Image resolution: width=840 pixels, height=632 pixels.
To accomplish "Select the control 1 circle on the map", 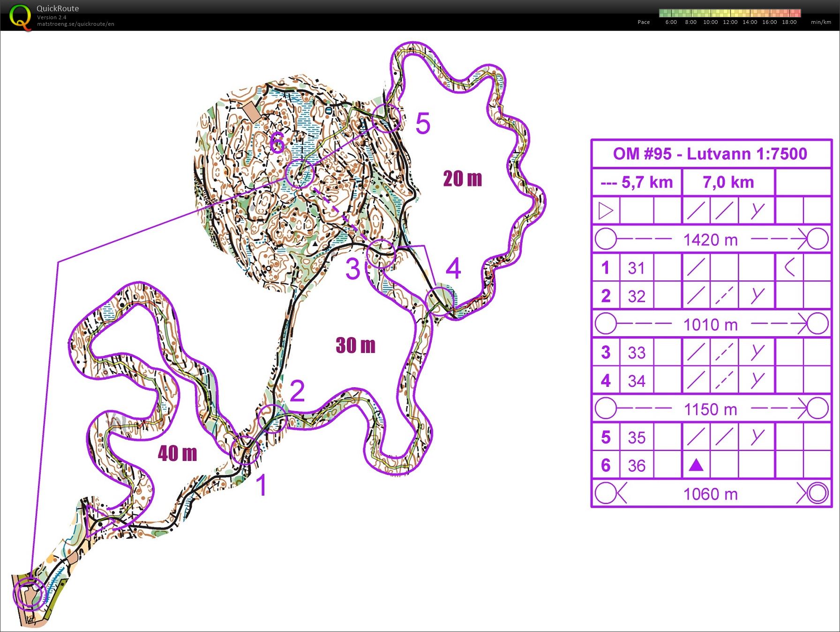I will click(x=245, y=449).
